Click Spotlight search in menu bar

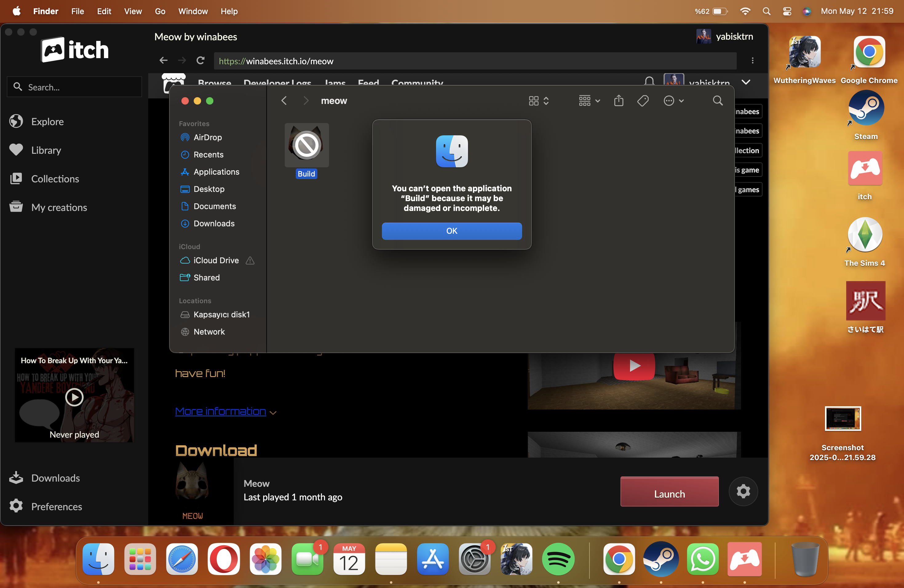[767, 11]
